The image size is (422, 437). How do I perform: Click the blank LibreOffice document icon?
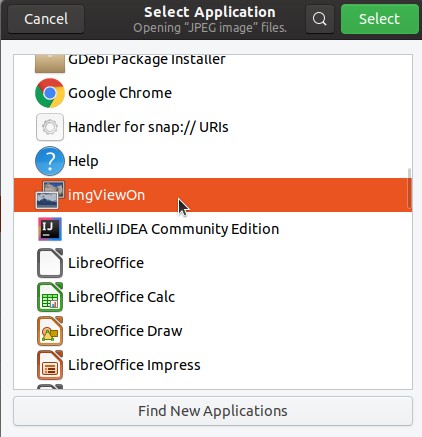(x=50, y=263)
